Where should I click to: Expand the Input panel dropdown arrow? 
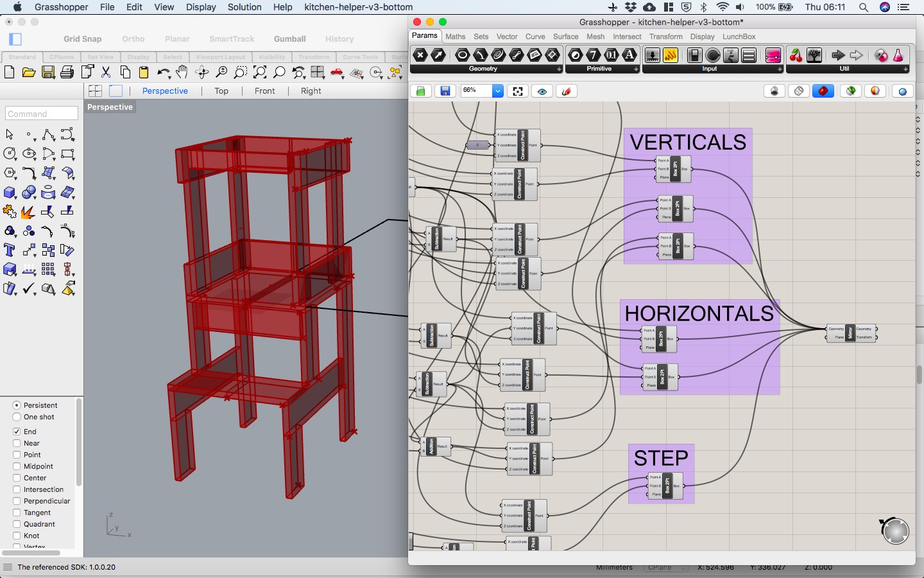[x=780, y=69]
